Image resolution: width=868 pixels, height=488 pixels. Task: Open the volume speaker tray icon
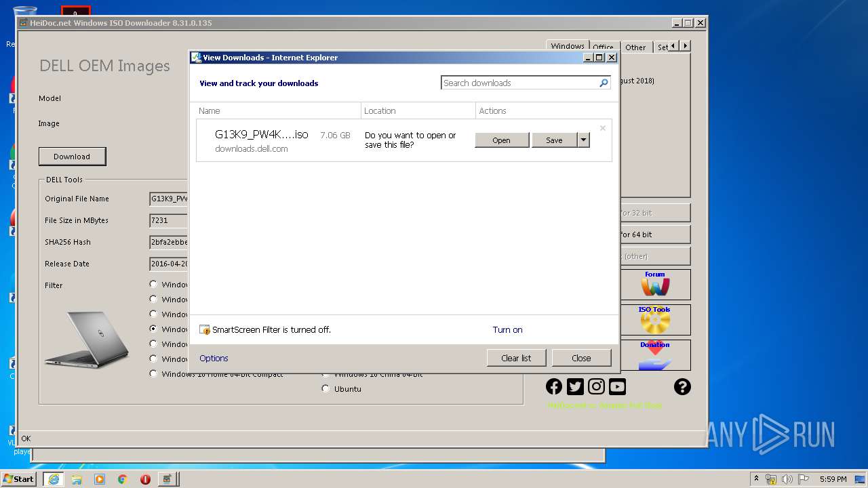787,479
